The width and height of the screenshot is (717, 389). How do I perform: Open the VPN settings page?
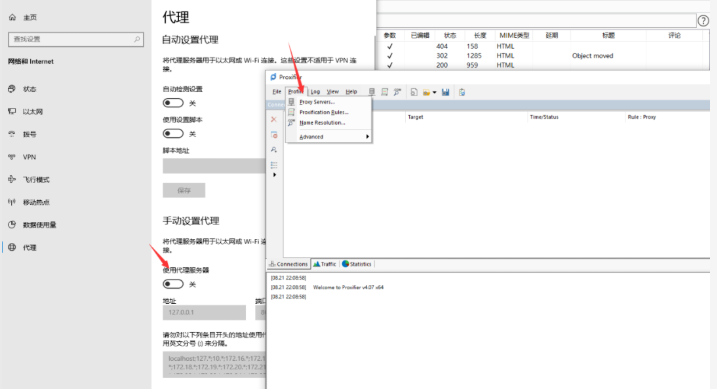click(29, 157)
